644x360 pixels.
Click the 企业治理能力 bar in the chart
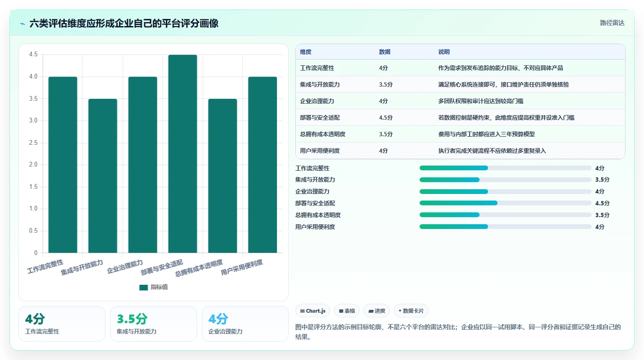(143, 165)
